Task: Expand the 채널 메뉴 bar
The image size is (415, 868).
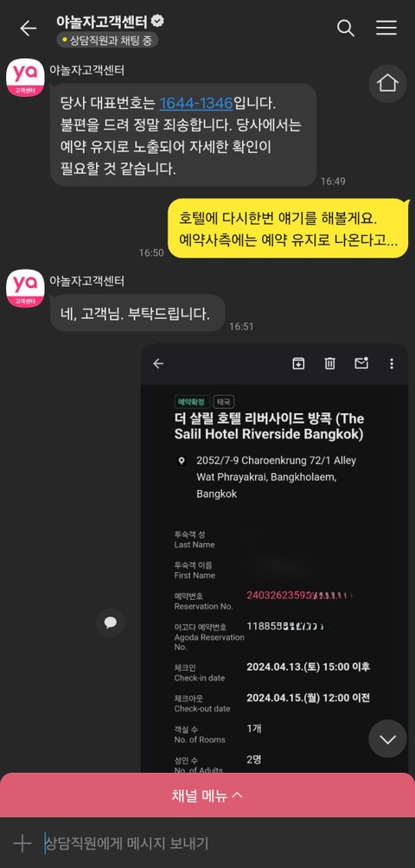Action: coord(207,795)
